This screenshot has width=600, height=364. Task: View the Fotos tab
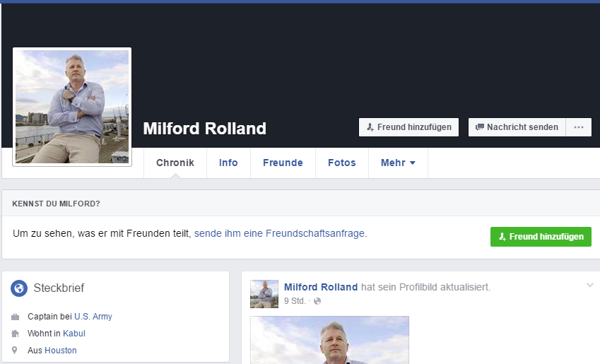[x=342, y=163]
